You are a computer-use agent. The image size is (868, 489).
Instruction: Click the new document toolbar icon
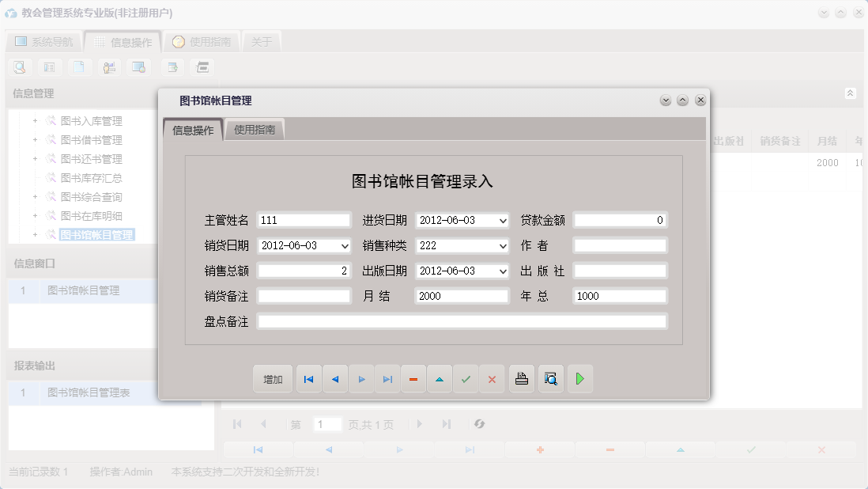click(79, 67)
